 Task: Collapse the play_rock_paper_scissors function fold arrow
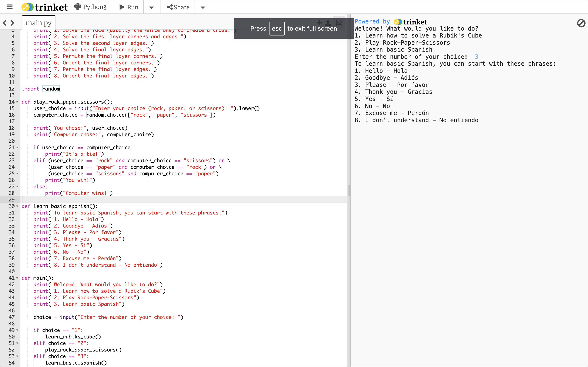[x=18, y=102]
